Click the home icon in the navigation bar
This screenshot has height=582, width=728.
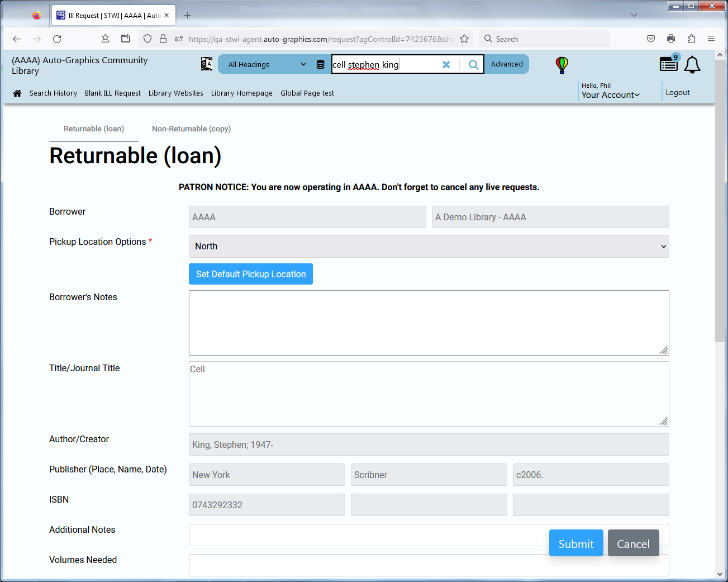click(x=17, y=93)
